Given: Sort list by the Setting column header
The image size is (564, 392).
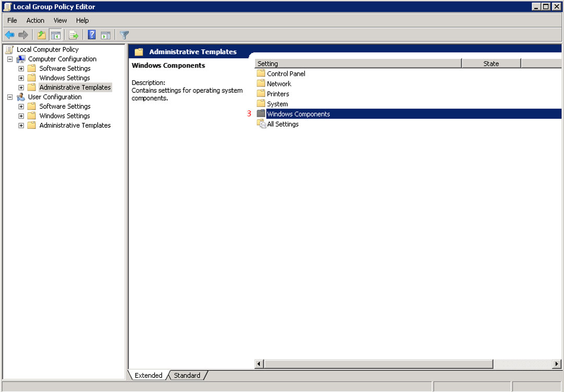Looking at the screenshot, I should 358,64.
